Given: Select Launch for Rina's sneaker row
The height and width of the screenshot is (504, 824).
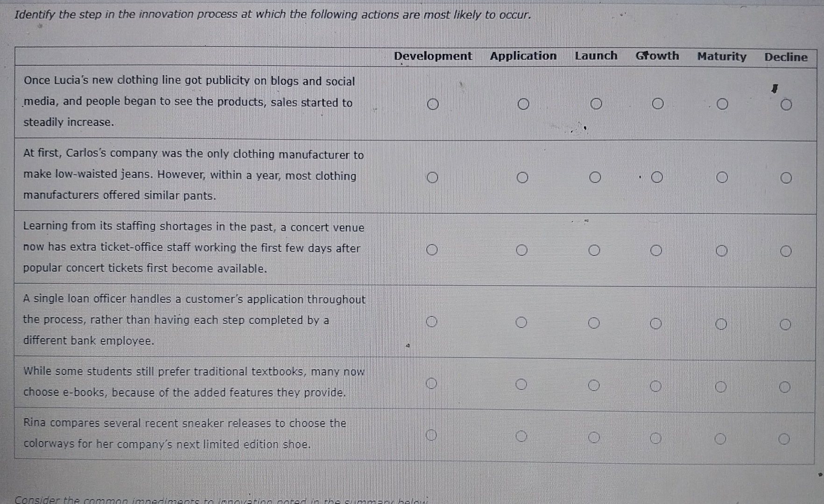Looking at the screenshot, I should (x=594, y=437).
